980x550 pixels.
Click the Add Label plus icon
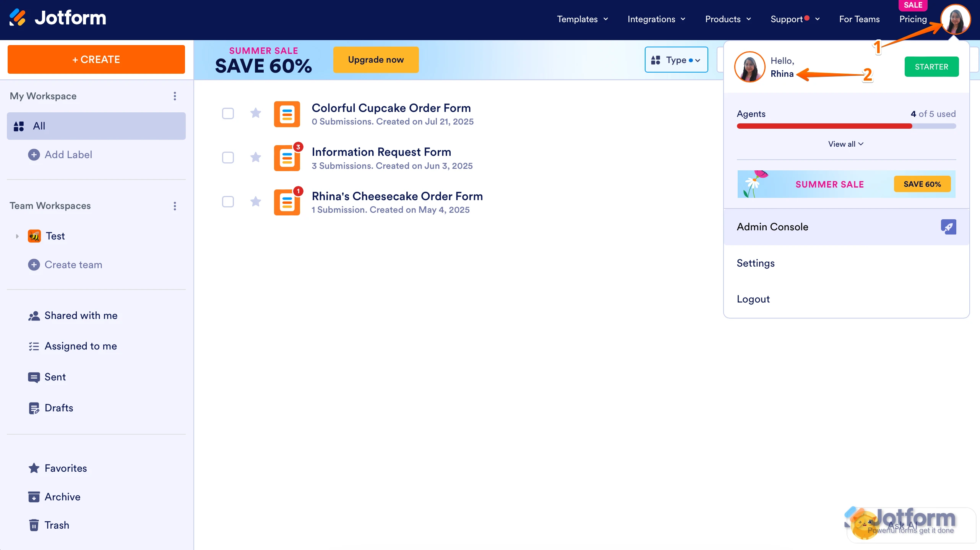tap(34, 155)
